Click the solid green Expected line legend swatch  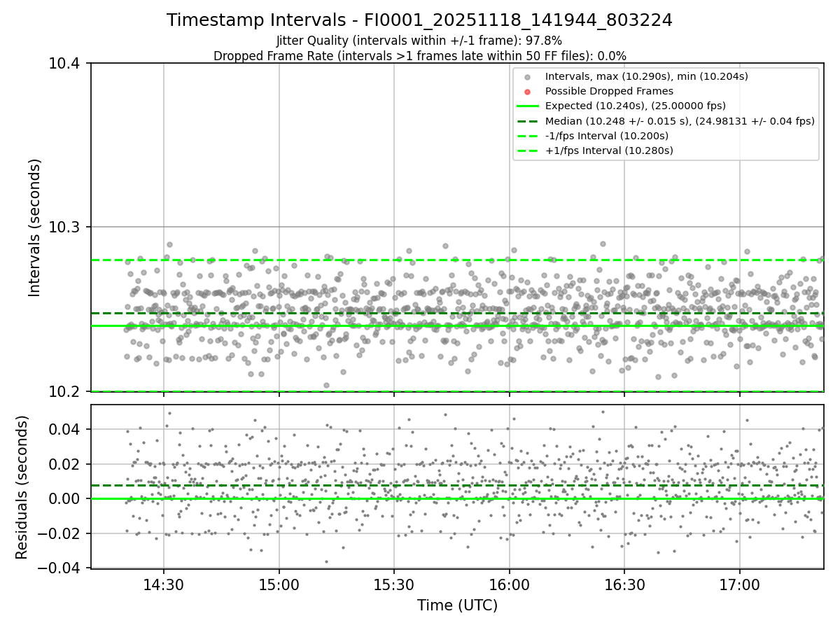click(x=528, y=106)
